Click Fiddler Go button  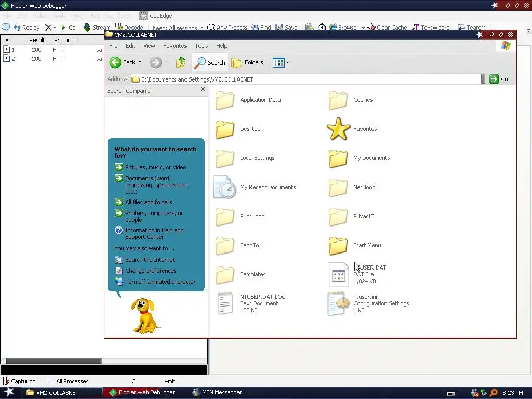coord(68,28)
